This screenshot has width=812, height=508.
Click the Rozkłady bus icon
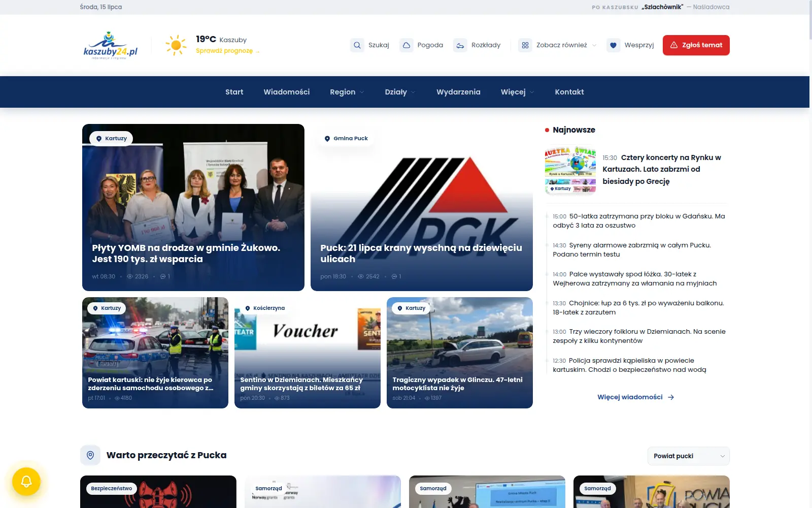[x=460, y=45]
